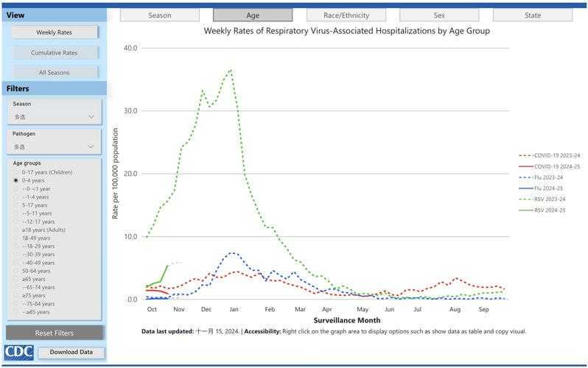
Task: Click the CDC logo icon
Action: [x=19, y=353]
